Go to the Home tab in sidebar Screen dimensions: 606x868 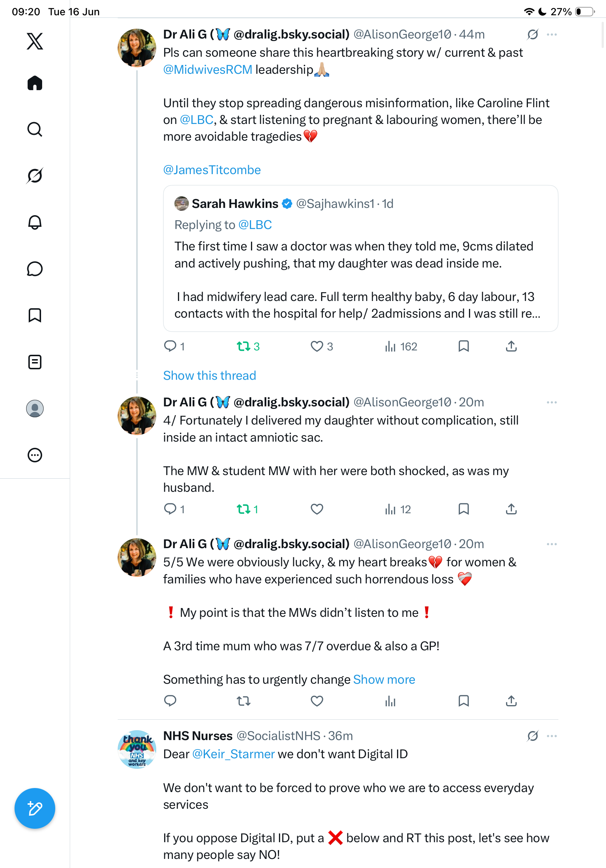35,83
